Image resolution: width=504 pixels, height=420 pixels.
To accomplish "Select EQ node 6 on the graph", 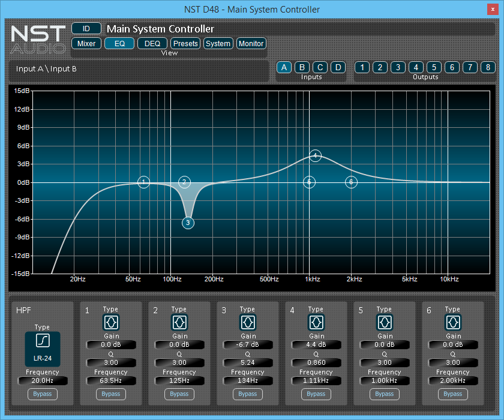I will pos(351,182).
